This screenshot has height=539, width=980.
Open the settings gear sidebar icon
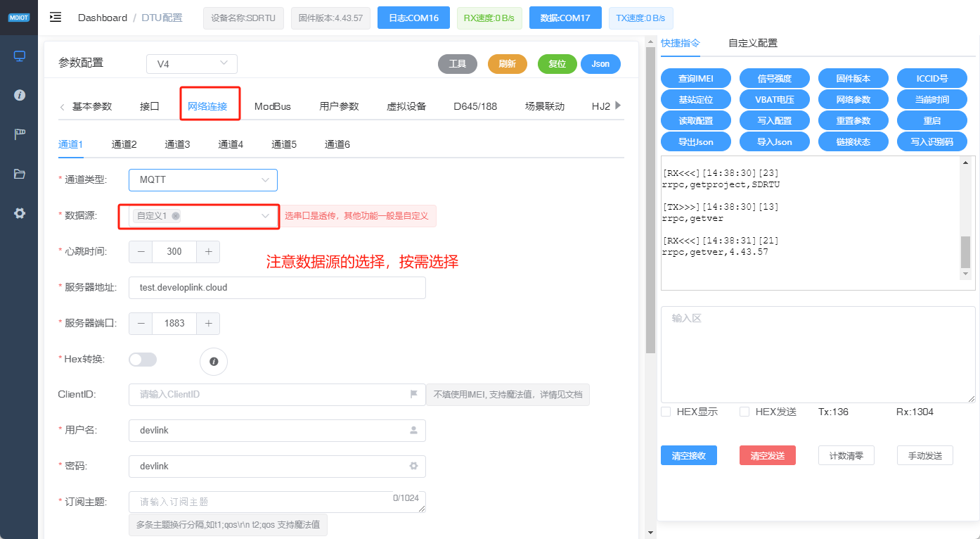20,213
